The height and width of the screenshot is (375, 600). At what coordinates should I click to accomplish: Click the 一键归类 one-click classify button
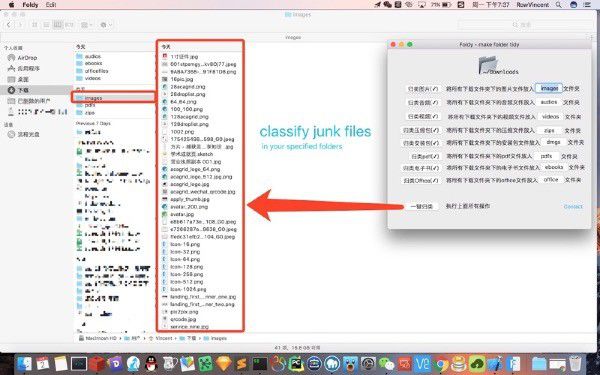[x=421, y=206]
